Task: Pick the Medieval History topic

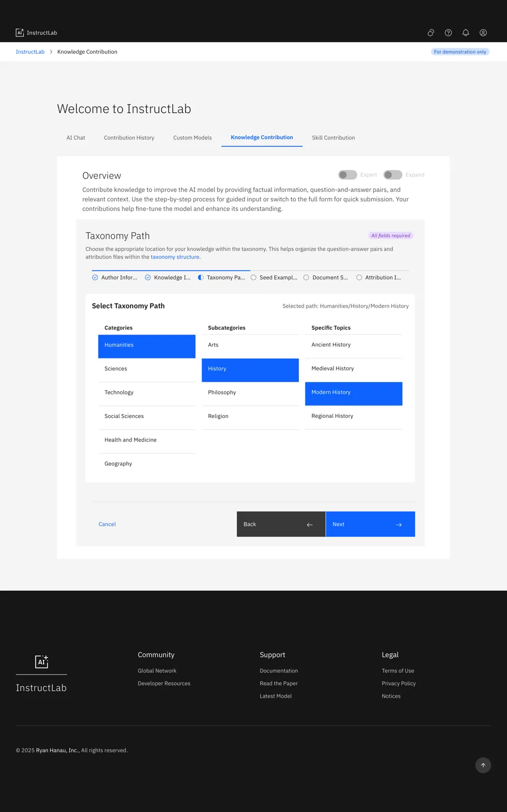Action: point(354,370)
